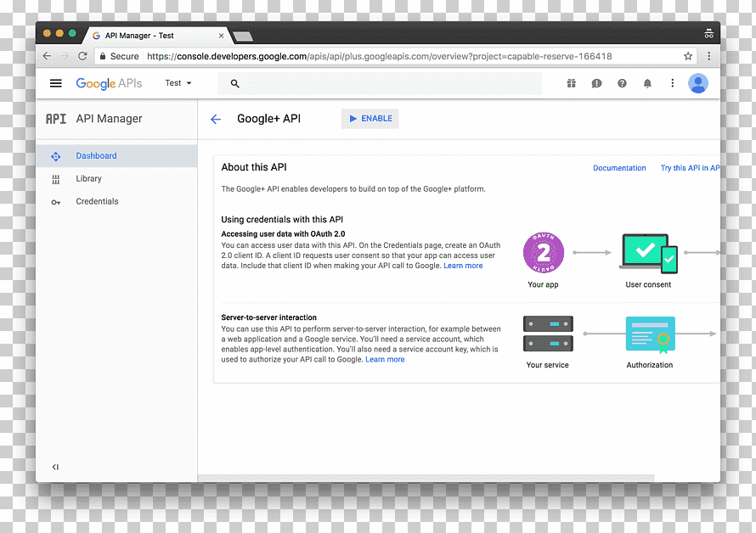The image size is (756, 533).
Task: Click the gift icon in the header
Action: coord(572,83)
